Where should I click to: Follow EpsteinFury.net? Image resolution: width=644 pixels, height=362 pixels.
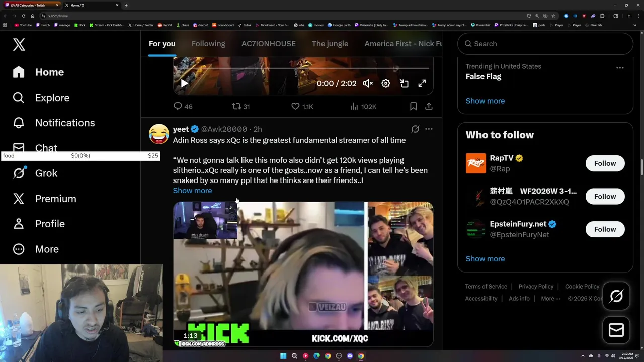[x=605, y=229]
